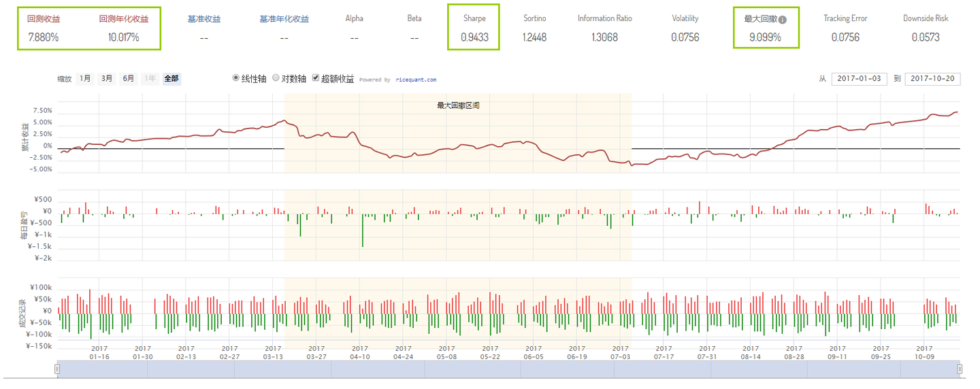Image resolution: width=980 pixels, height=389 pixels.
Task: Click the right navigator slider handle
Action: 960,369
